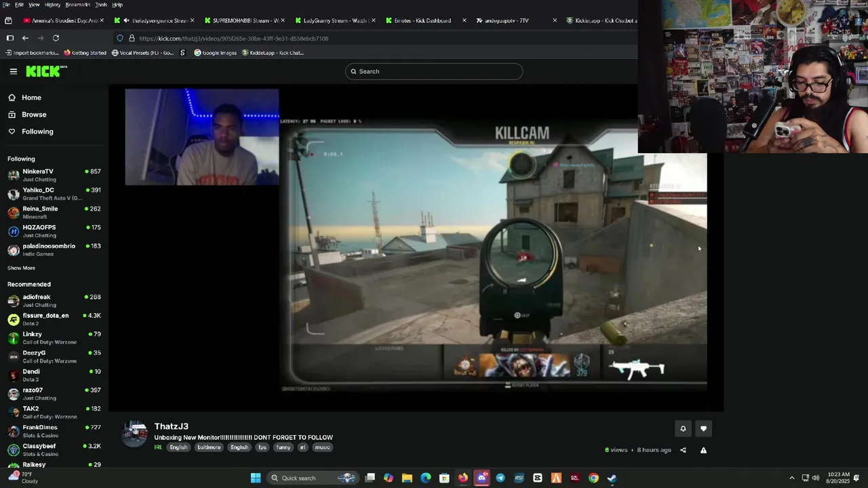The width and height of the screenshot is (868, 488).
Task: Open the History menu
Action: tap(52, 5)
